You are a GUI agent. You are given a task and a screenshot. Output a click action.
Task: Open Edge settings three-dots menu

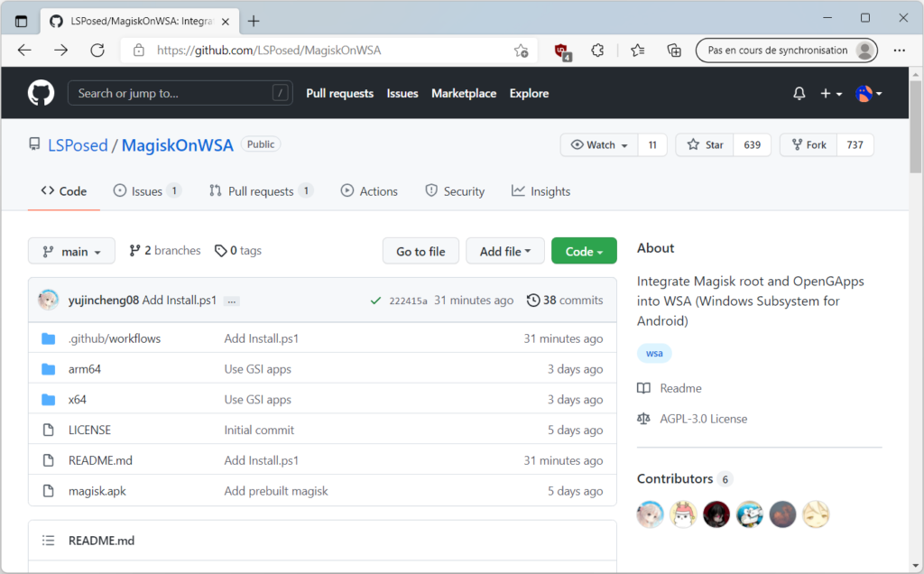click(x=899, y=51)
